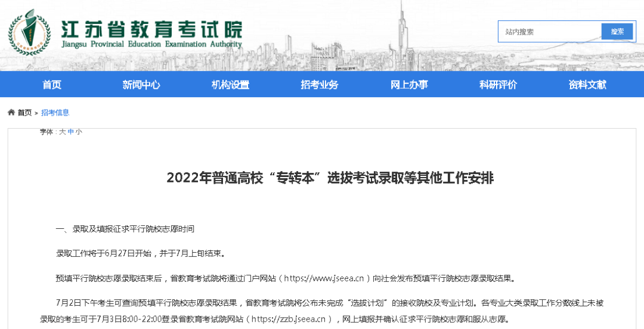Viewport: 644px width, 329px height.
Task: Click the 江苏省教育考试院 site title text
Action: [x=151, y=29]
